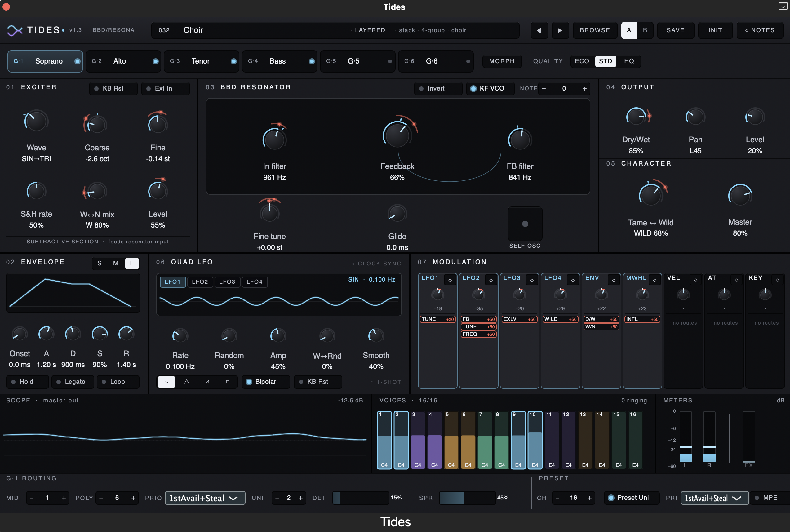The image size is (790, 532).
Task: Click the BROWSE button
Action: click(595, 30)
